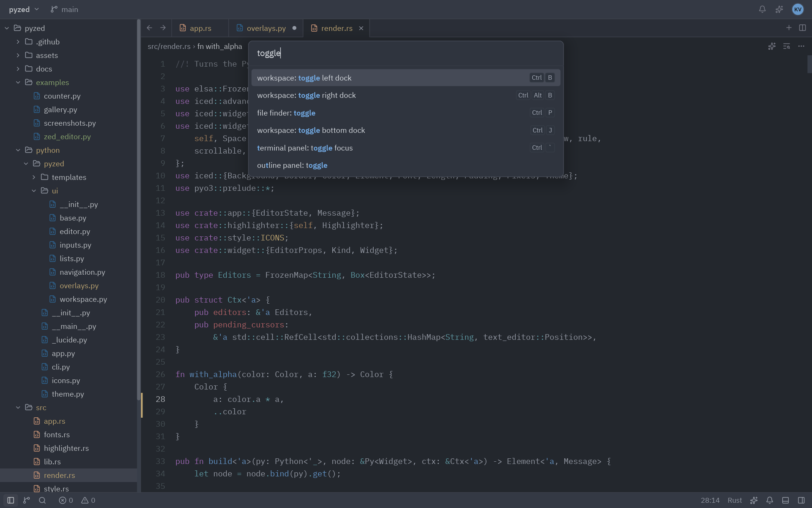This screenshot has height=508, width=812.
Task: Open the buffer search icon in editor toolbar
Action: [x=786, y=46]
